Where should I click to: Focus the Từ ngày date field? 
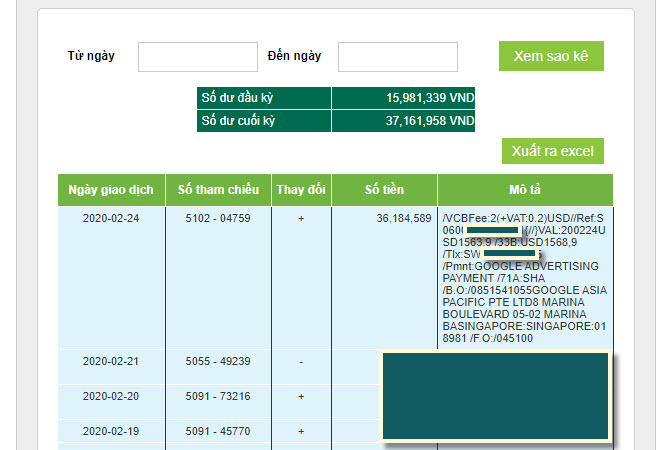pos(198,57)
